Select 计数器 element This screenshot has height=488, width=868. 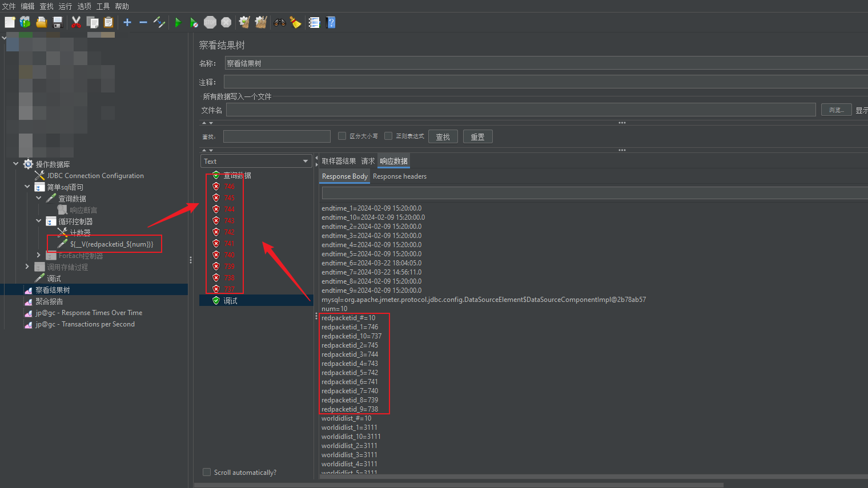click(80, 233)
